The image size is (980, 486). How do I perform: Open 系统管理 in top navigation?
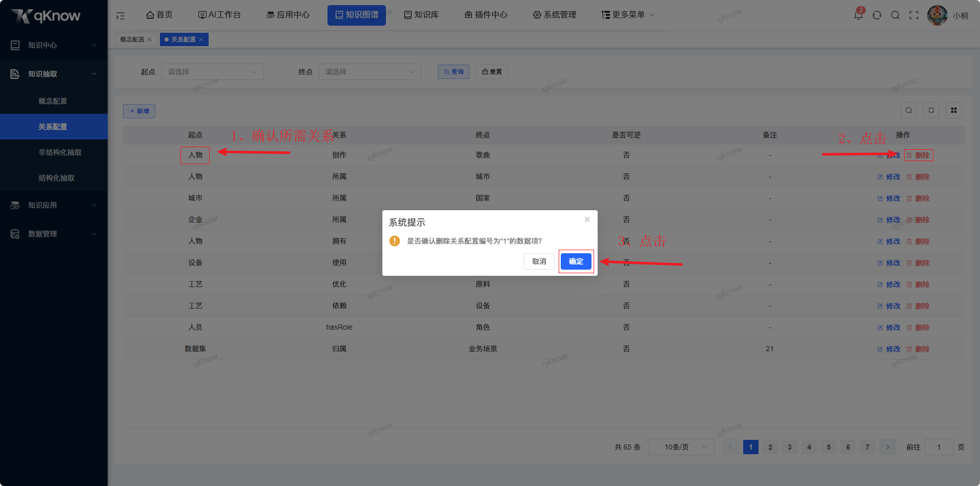[555, 15]
